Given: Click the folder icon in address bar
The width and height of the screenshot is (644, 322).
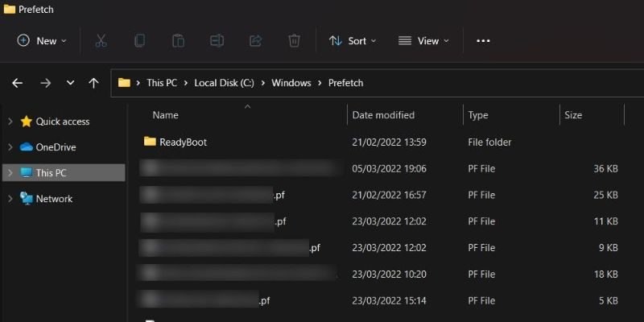Looking at the screenshot, I should pos(124,83).
